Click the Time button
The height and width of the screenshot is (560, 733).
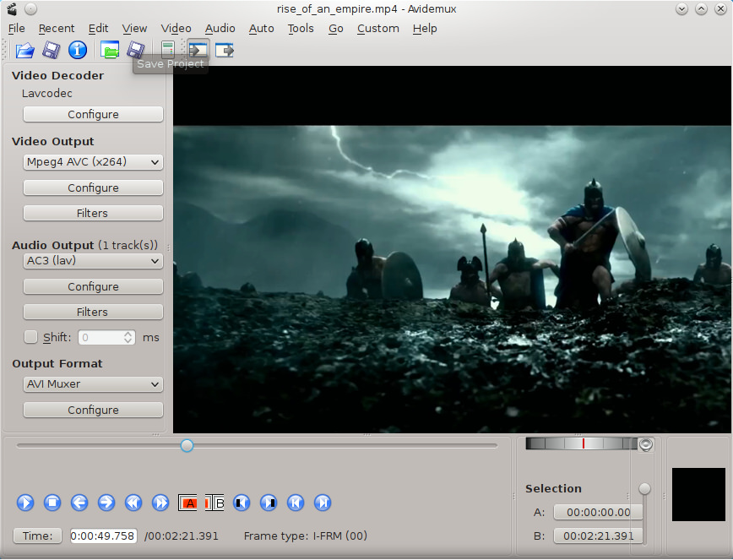(x=37, y=536)
